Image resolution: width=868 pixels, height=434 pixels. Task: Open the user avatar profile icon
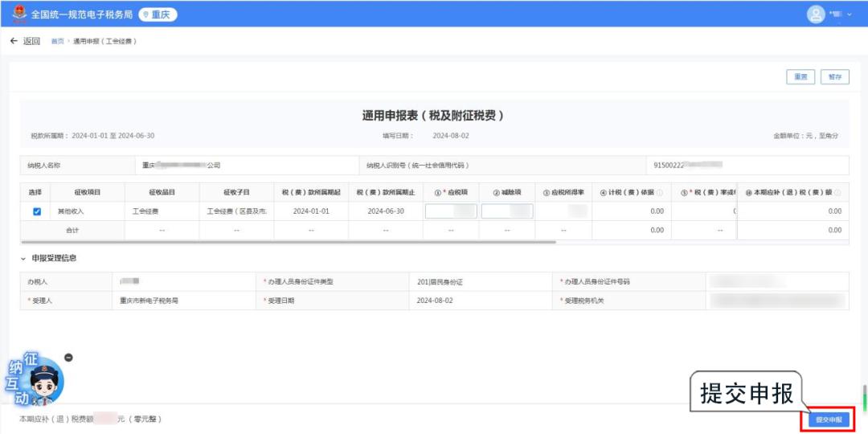click(816, 14)
